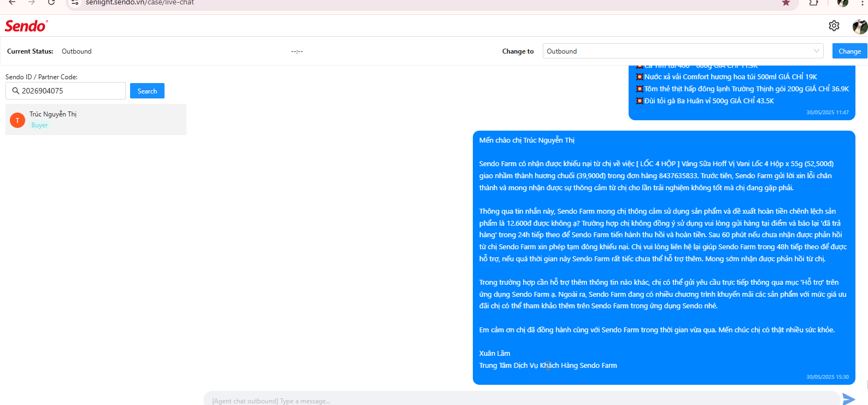Screen dimensions: 868x405
Task: Click the greeting Mến chào chị Trúc Nguyễn Thị
Action: [527, 140]
